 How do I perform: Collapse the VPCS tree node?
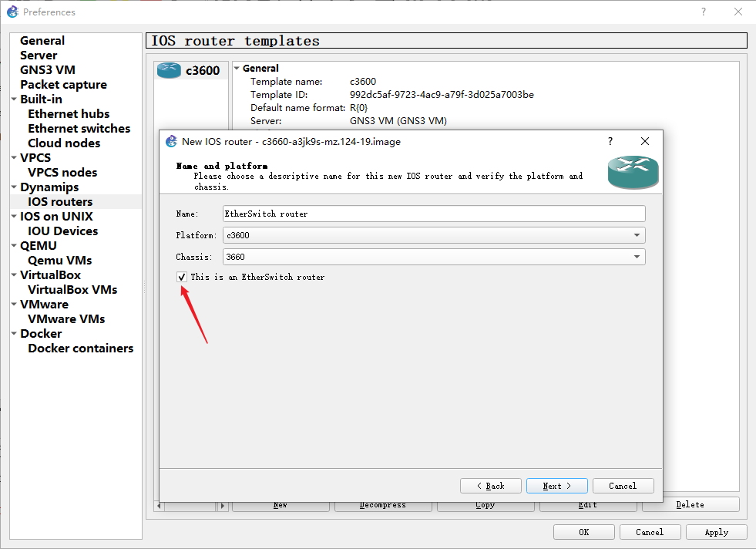[x=14, y=157]
